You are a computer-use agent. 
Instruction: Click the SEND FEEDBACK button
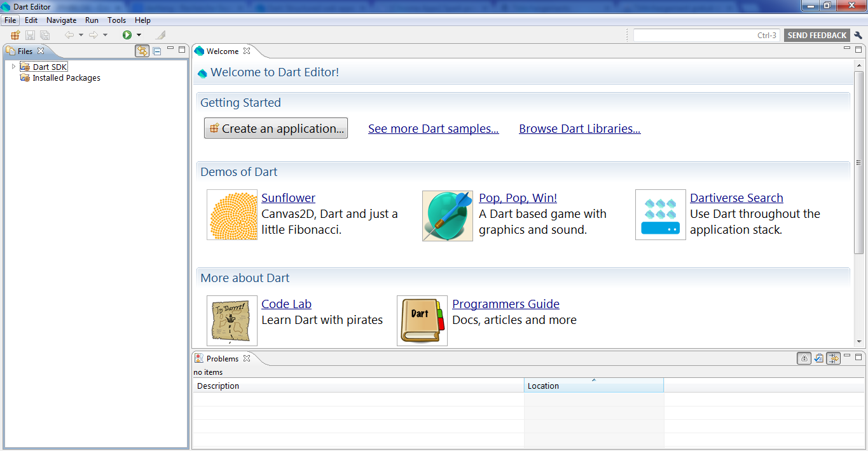pyautogui.click(x=817, y=36)
